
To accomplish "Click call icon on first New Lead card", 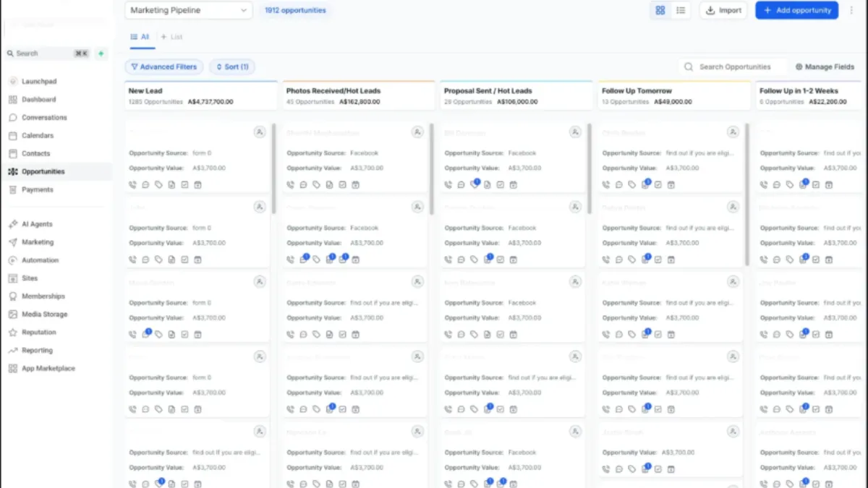I will point(132,185).
